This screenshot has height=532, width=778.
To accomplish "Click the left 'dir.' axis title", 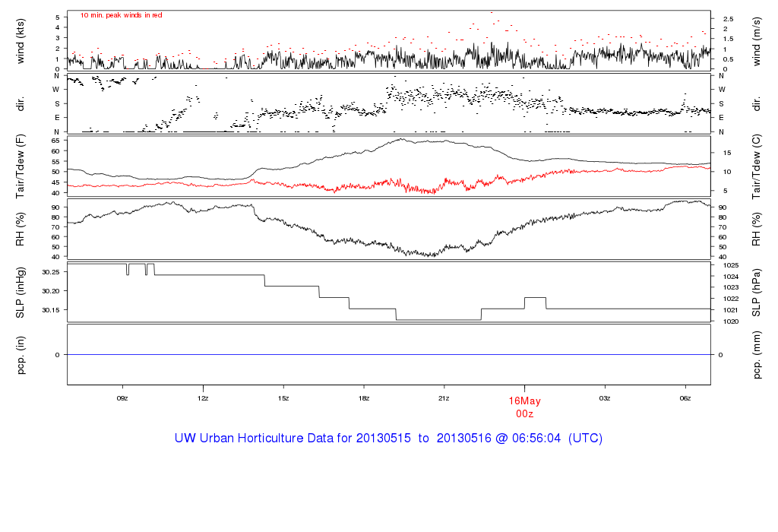I will coord(21,104).
